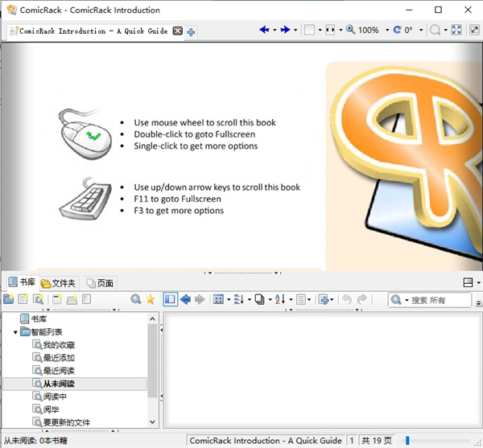This screenshot has height=448, width=483.
Task: Switch to the 文件夹 tab
Action: pos(59,283)
